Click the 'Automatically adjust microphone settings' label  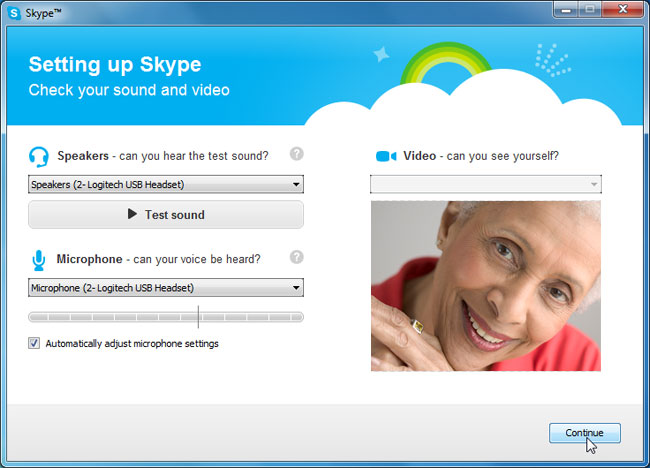(132, 344)
